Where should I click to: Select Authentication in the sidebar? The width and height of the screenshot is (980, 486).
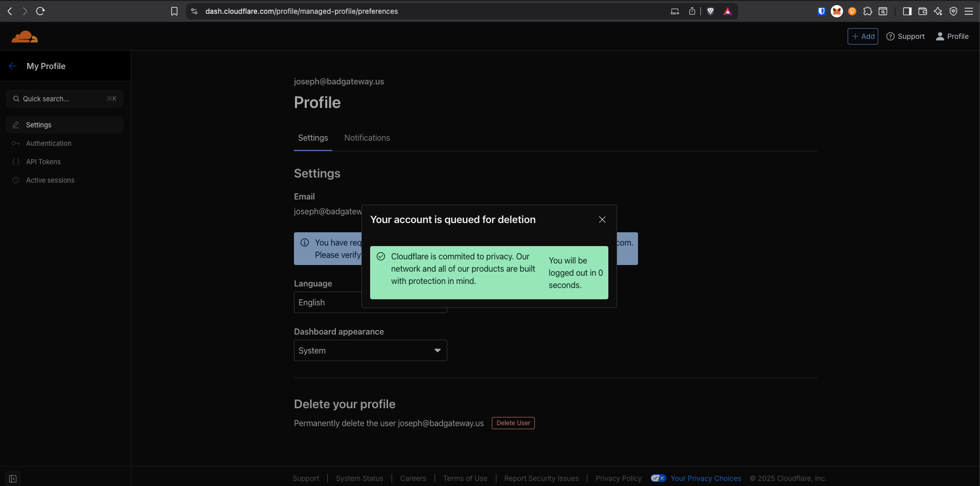(49, 143)
